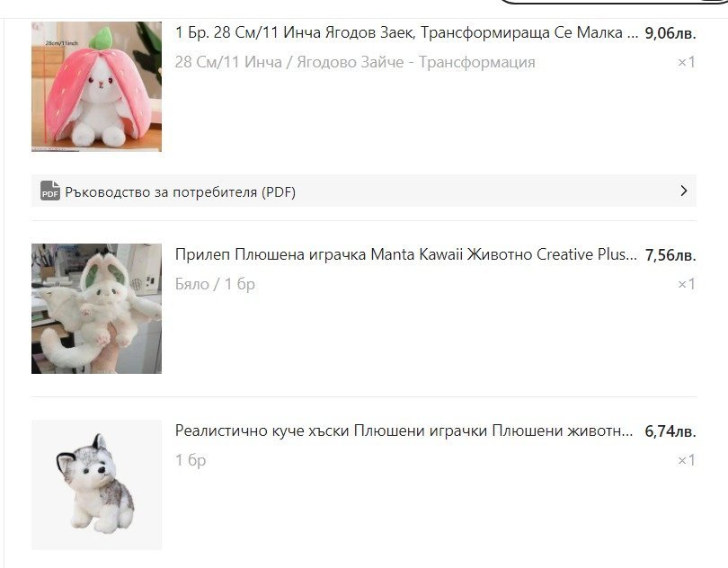Click the ×1 quantity of the husky plush
The width and height of the screenshot is (728, 568).
[687, 460]
